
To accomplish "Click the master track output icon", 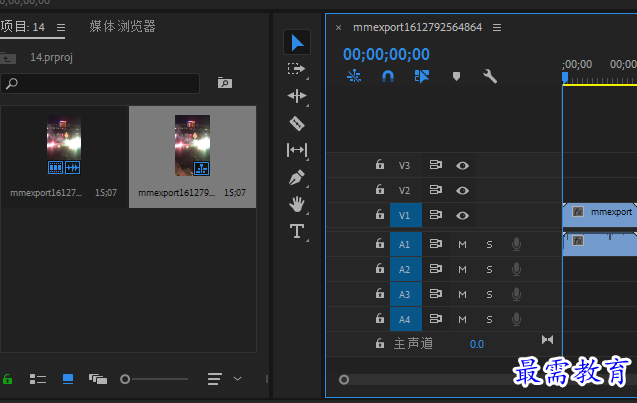I will click(547, 340).
